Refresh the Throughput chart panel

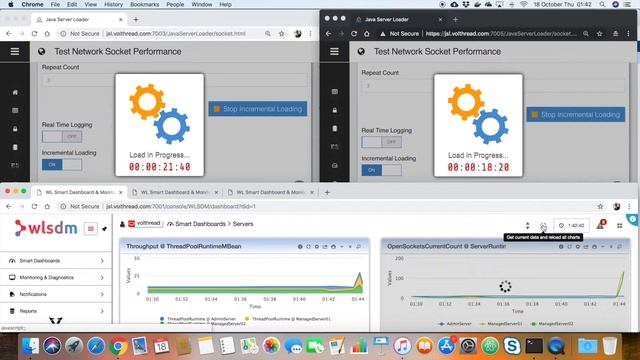309,247
